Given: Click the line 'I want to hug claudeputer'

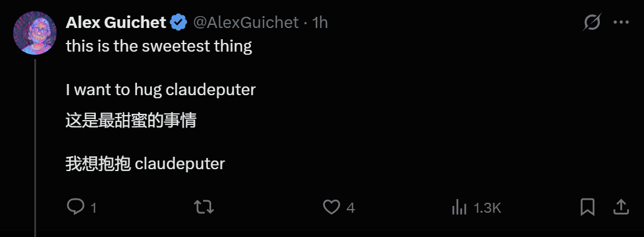Looking at the screenshot, I should coord(161,90).
